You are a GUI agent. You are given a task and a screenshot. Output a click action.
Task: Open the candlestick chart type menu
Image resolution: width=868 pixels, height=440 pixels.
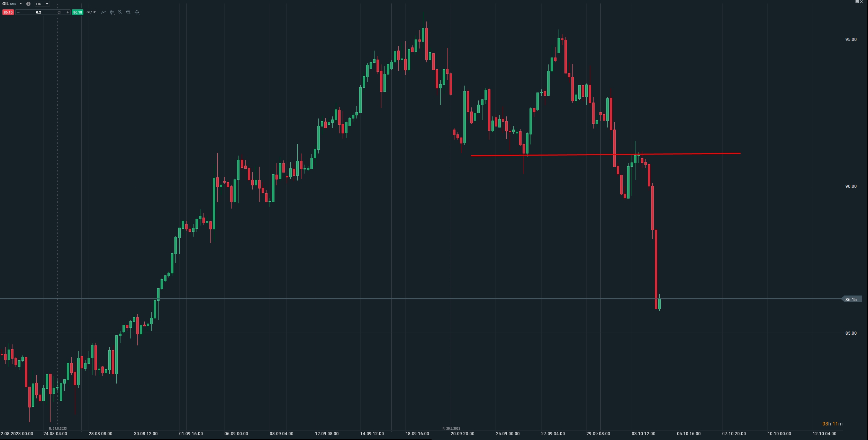click(x=111, y=12)
